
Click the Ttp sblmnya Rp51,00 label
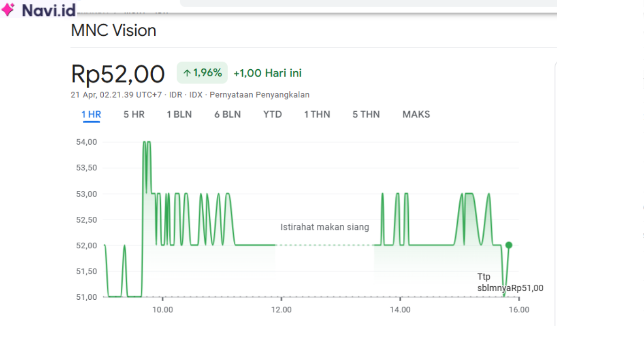[510, 282]
